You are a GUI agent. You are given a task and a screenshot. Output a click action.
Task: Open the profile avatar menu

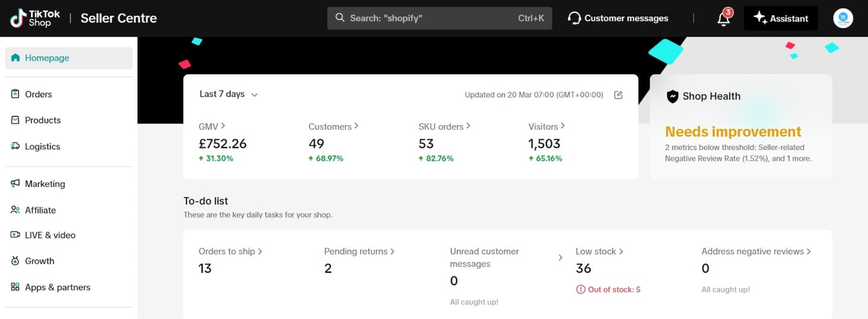843,18
